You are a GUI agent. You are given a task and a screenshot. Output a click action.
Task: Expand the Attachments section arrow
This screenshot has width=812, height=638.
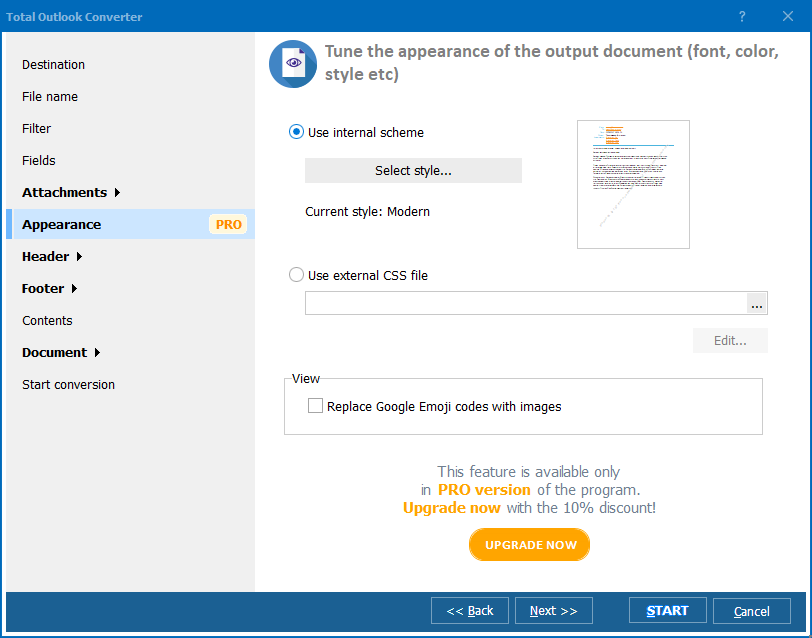tap(117, 193)
